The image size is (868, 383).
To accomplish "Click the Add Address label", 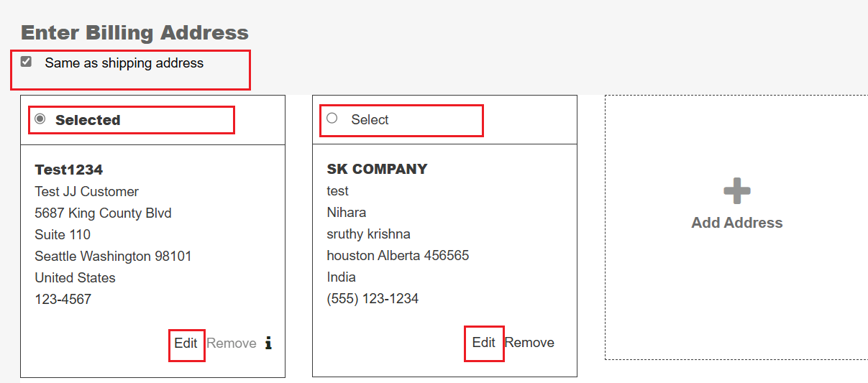I will click(x=736, y=223).
